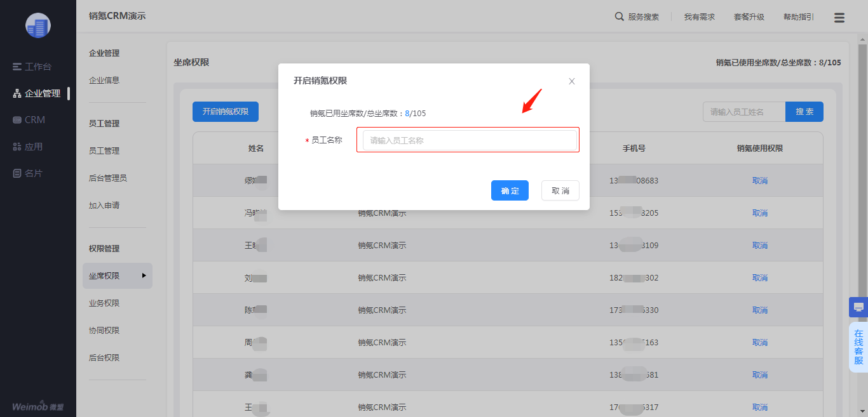The image size is (868, 417).
Task: Click 取消 for phone ending 08683
Action: point(760,181)
